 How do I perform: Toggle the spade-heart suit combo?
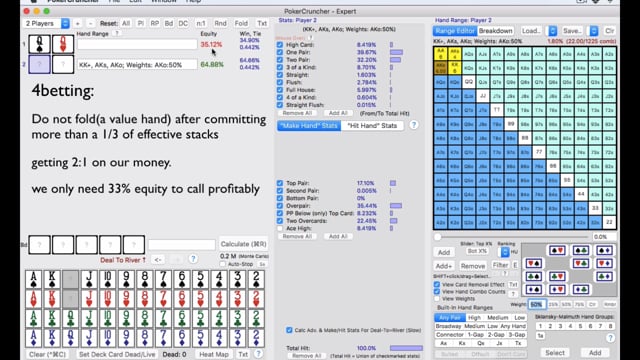[557, 250]
